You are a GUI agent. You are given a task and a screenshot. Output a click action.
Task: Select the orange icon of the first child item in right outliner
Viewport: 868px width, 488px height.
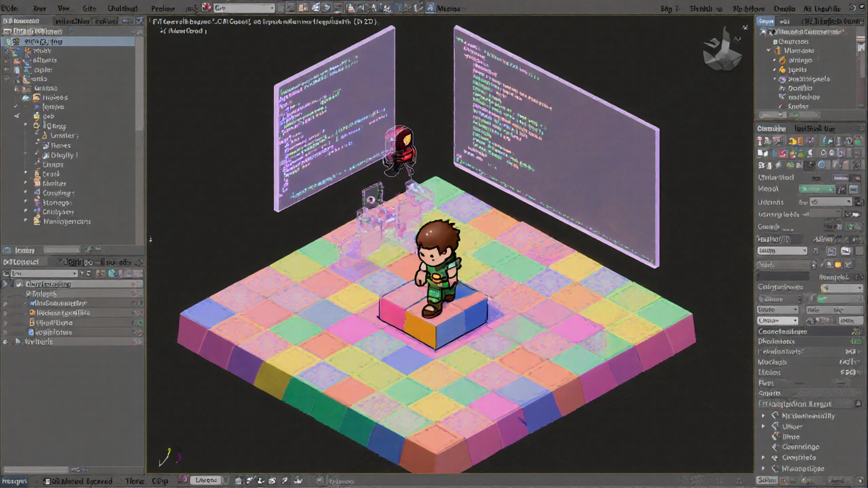(x=782, y=60)
